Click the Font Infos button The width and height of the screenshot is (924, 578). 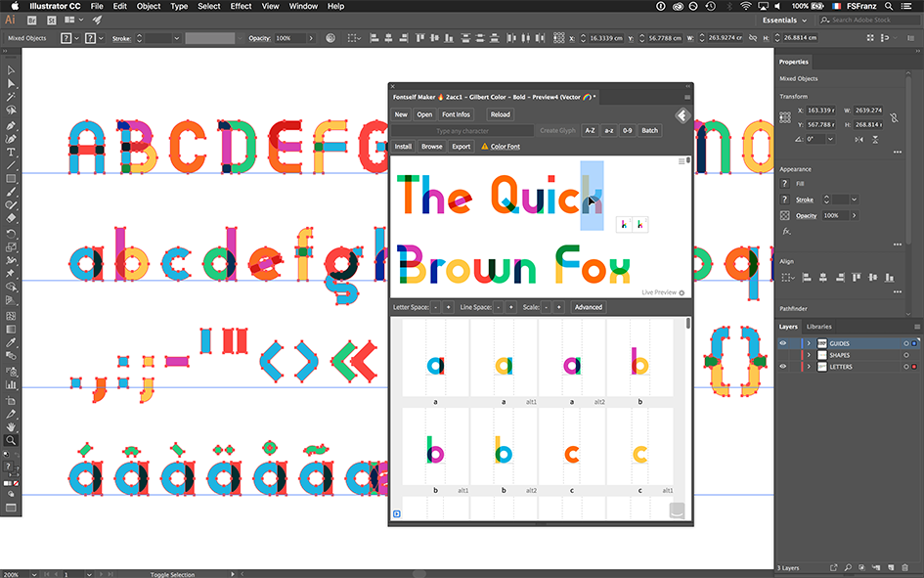[x=456, y=114]
